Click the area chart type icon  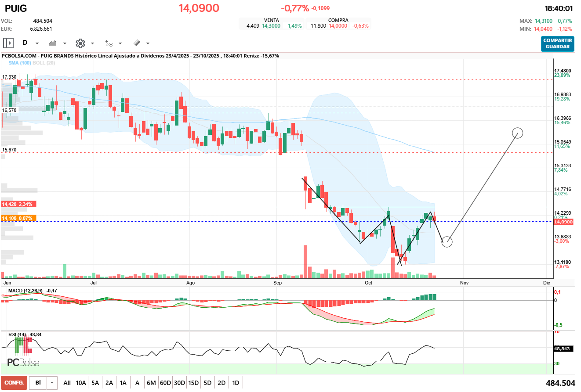pyautogui.click(x=54, y=43)
